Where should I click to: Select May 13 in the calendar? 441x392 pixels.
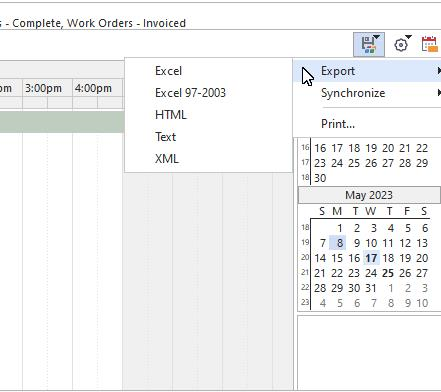pos(422,243)
